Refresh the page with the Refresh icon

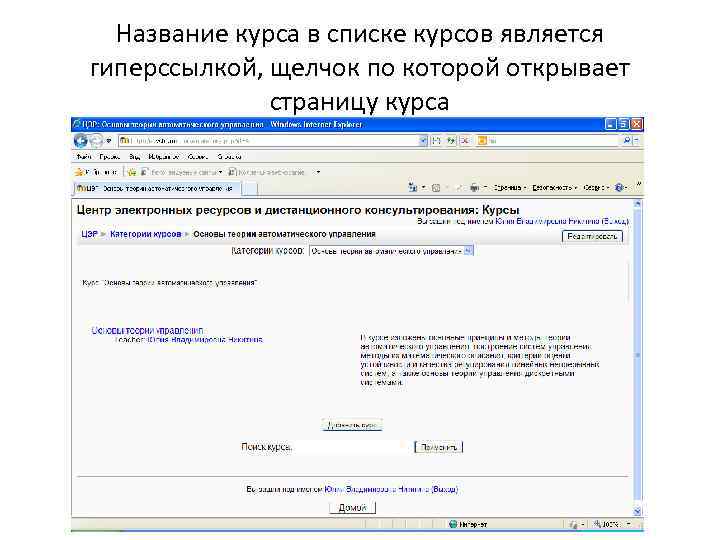(451, 141)
